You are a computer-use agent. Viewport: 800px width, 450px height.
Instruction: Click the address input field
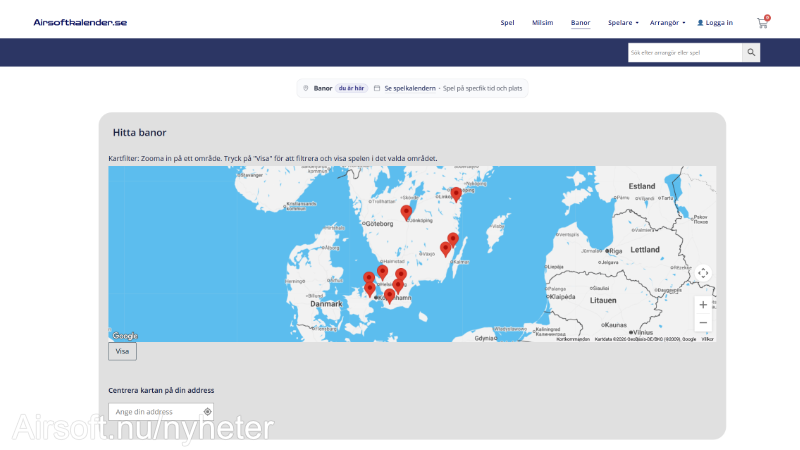pos(155,411)
